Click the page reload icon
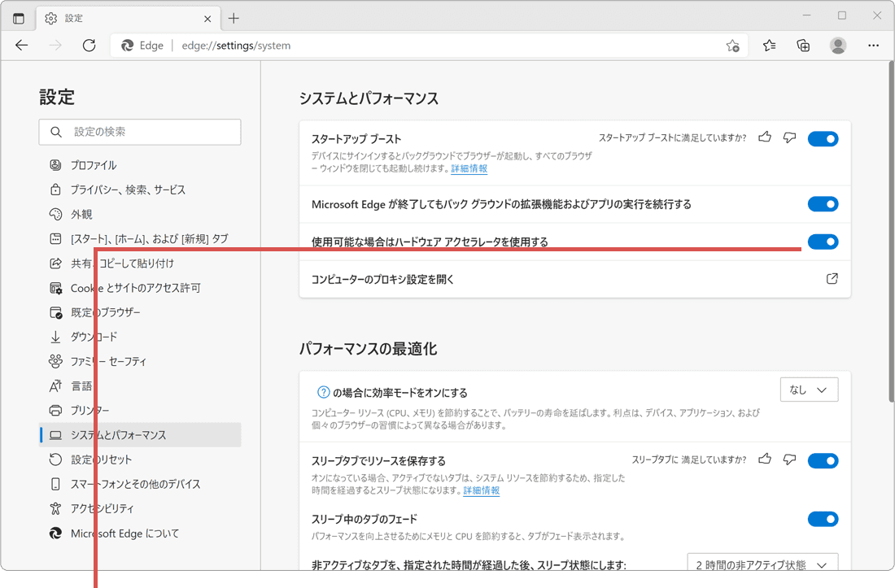 coord(89,46)
